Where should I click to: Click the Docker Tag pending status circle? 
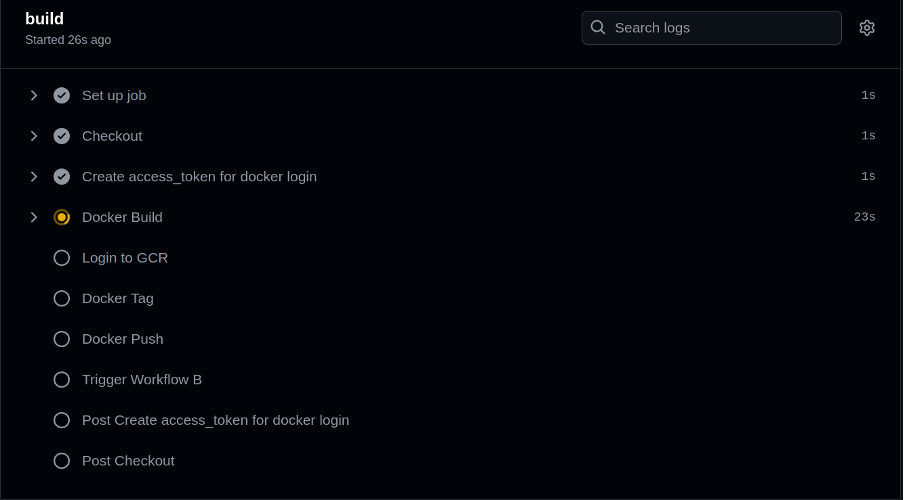[x=62, y=298]
